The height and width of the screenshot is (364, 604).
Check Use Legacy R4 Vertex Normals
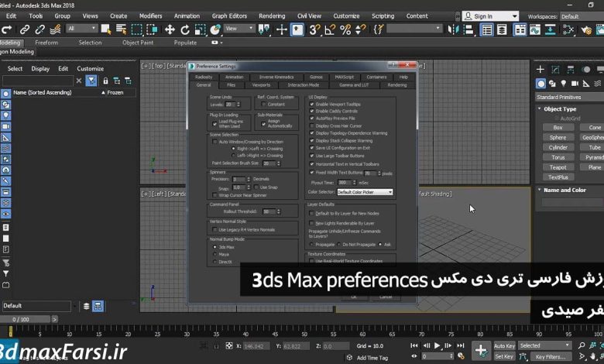pyautogui.click(x=214, y=229)
